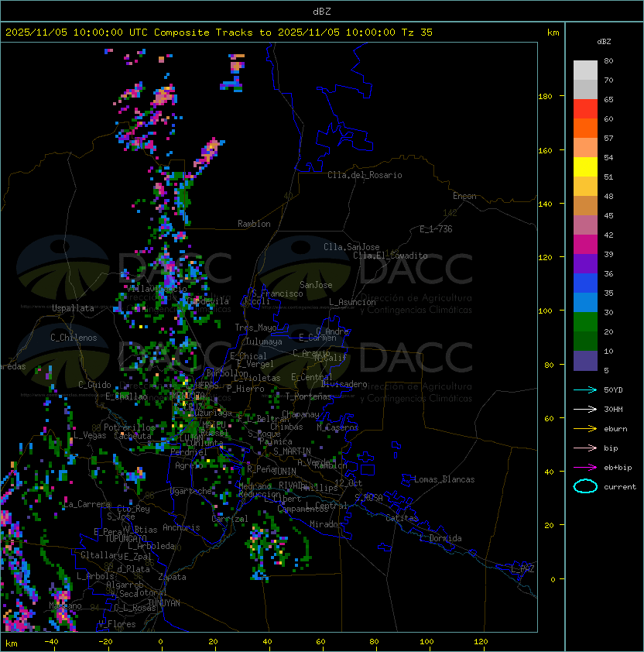Click the 'Perdriel' map label
Viewport: 644px width, 652px height.
coord(189,452)
